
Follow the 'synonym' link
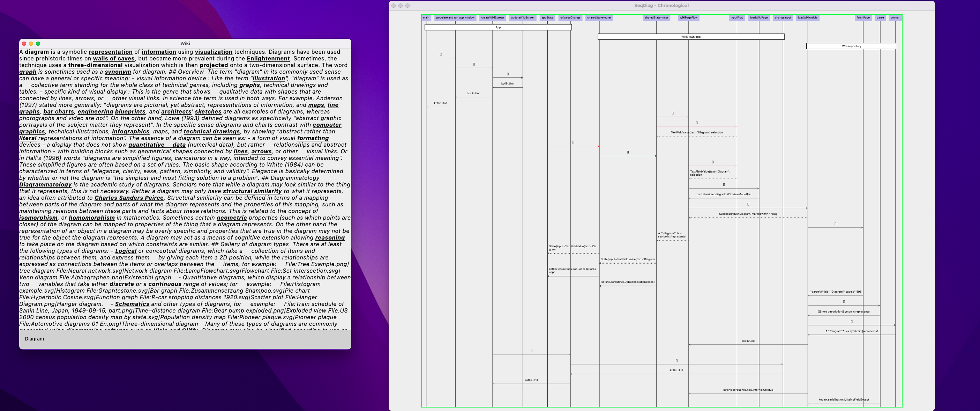pyautogui.click(x=118, y=72)
